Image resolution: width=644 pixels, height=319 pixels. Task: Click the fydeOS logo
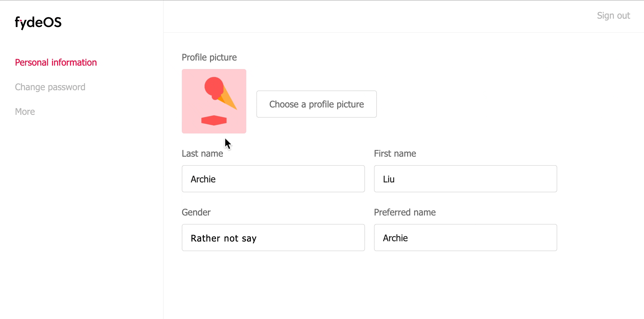click(x=38, y=23)
